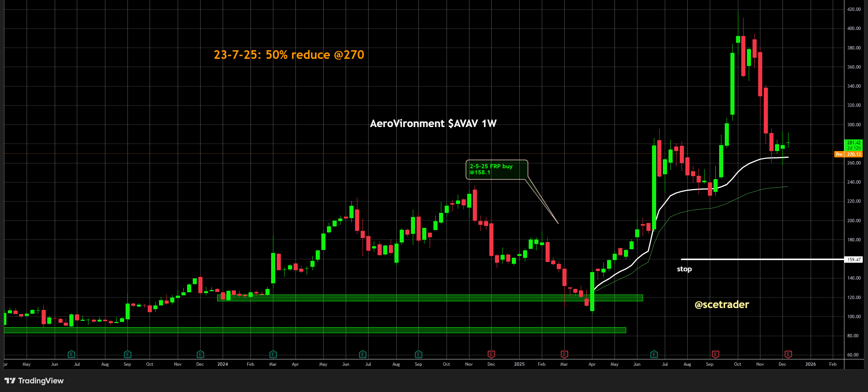The width and height of the screenshot is (868, 392).
Task: Click the red earnings marker above Sep 2025
Action: coord(715,354)
